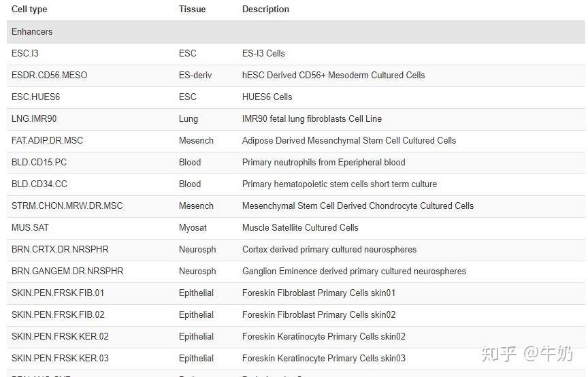Click the MUS.SAT row label
588x377 pixels.
pyautogui.click(x=30, y=227)
